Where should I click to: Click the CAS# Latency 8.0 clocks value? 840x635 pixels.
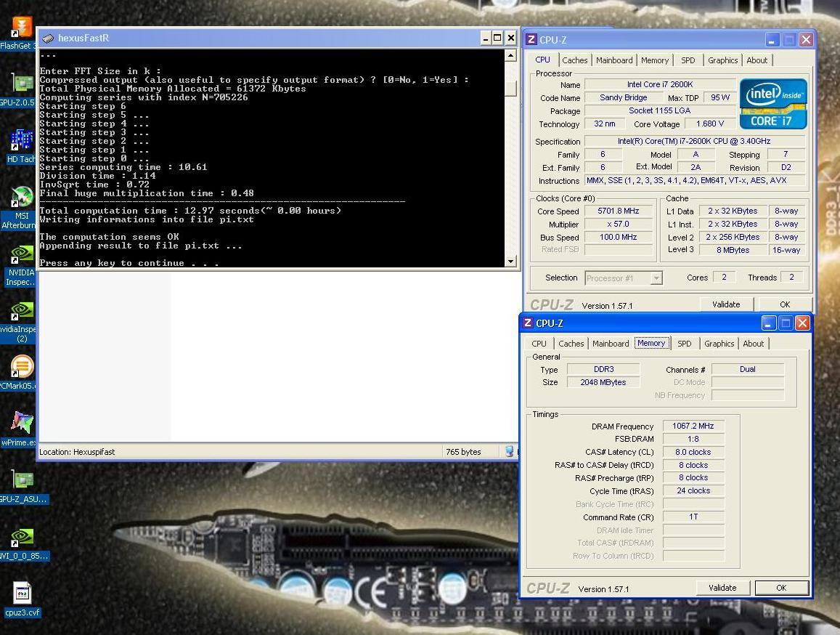(x=693, y=452)
